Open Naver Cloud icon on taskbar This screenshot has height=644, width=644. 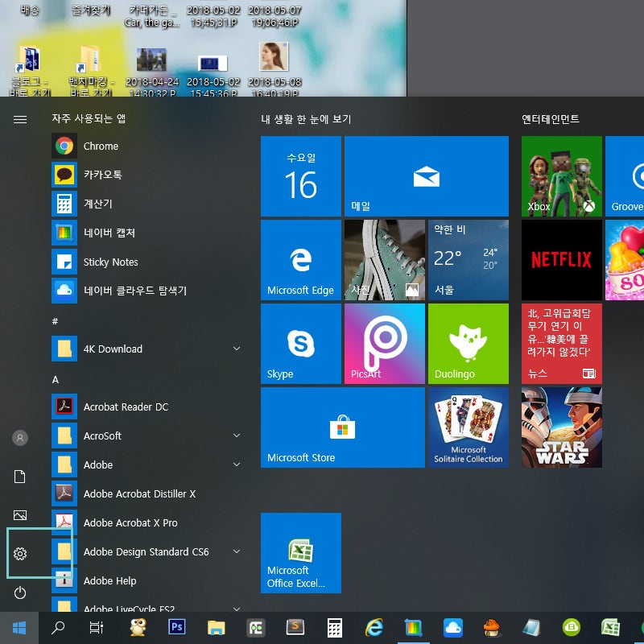tap(453, 628)
